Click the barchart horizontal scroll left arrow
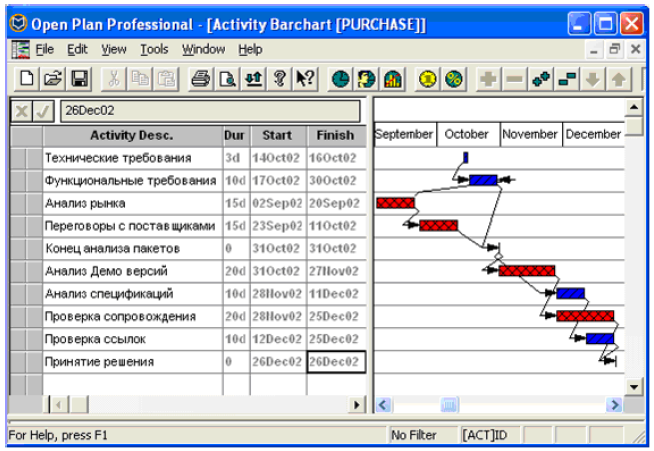 coord(384,405)
